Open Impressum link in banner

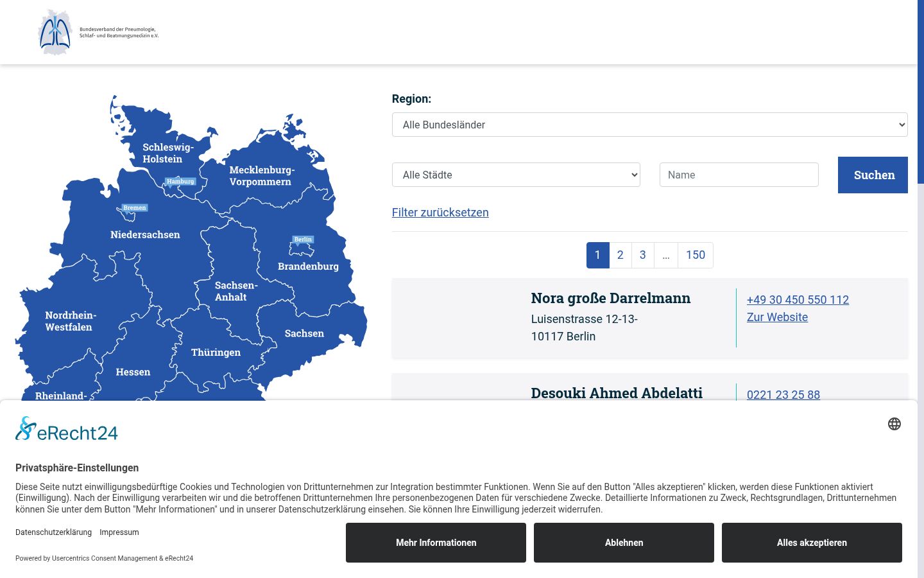(119, 532)
